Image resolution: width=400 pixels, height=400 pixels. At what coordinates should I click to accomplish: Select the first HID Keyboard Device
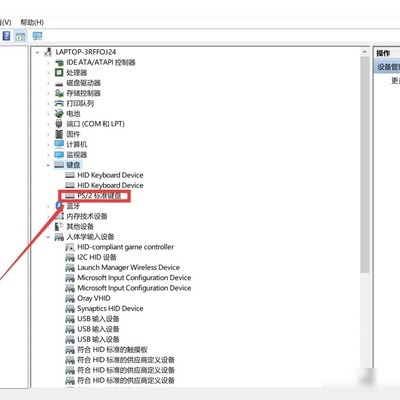pos(110,175)
